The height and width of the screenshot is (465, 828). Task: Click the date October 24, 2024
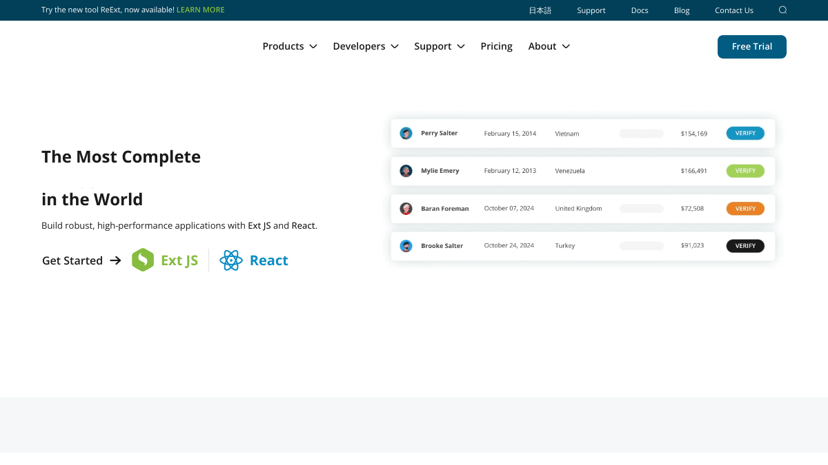509,245
